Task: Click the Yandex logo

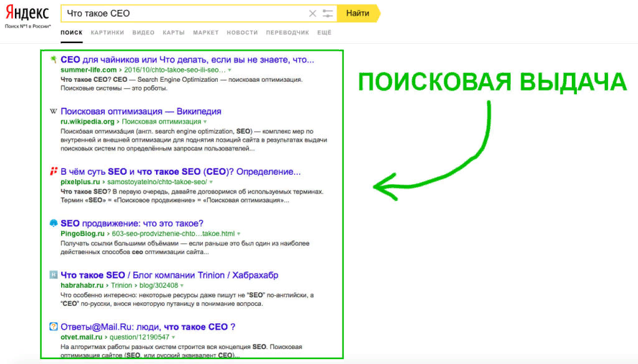Action: point(27,12)
